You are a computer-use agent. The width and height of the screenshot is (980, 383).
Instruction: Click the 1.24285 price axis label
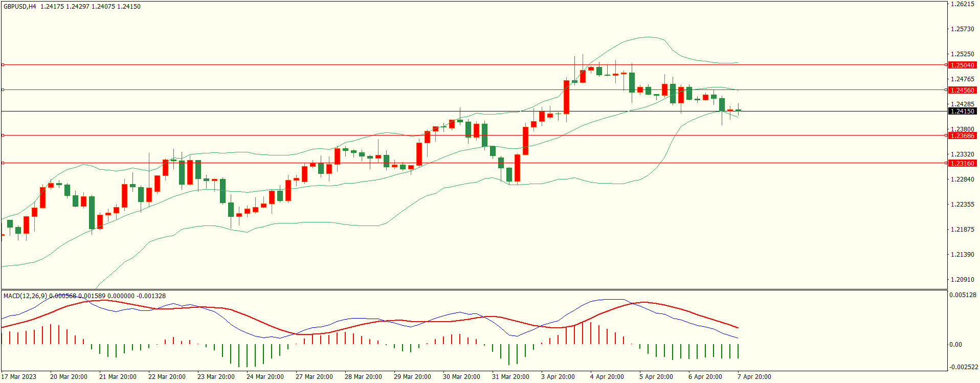[962, 104]
